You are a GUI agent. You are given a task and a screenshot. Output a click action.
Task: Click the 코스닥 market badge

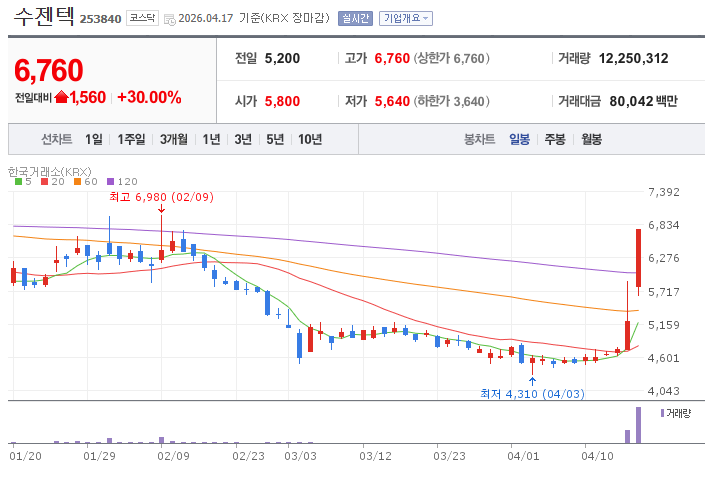tap(141, 19)
